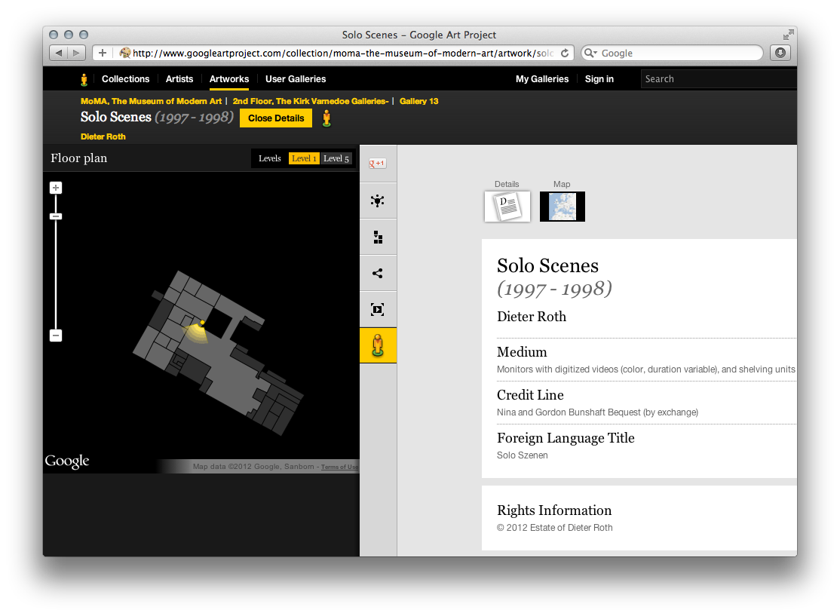Toggle the Pegman icon in the navigation bar
This screenshot has height=616, width=840.
click(84, 78)
